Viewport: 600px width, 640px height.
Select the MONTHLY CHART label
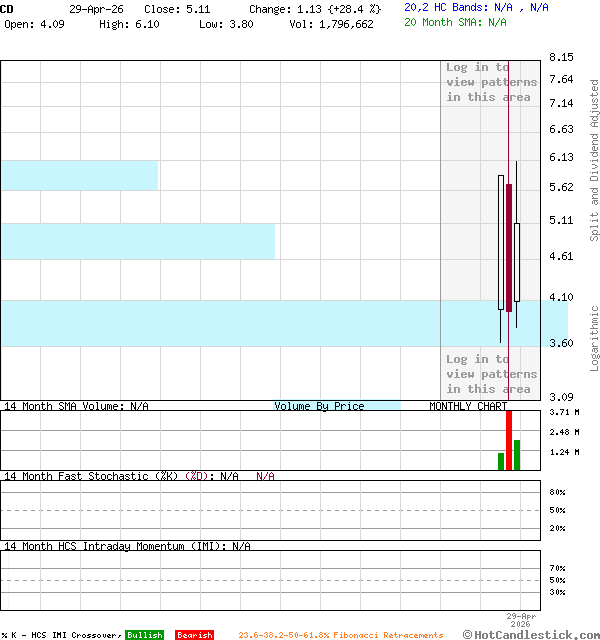pos(468,406)
